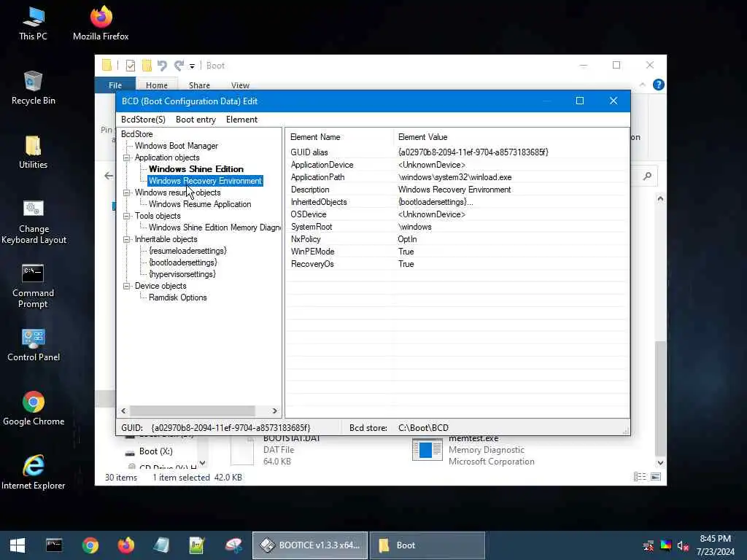Select Ramdisk Options tree item
This screenshot has height=560, width=747.
[178, 297]
